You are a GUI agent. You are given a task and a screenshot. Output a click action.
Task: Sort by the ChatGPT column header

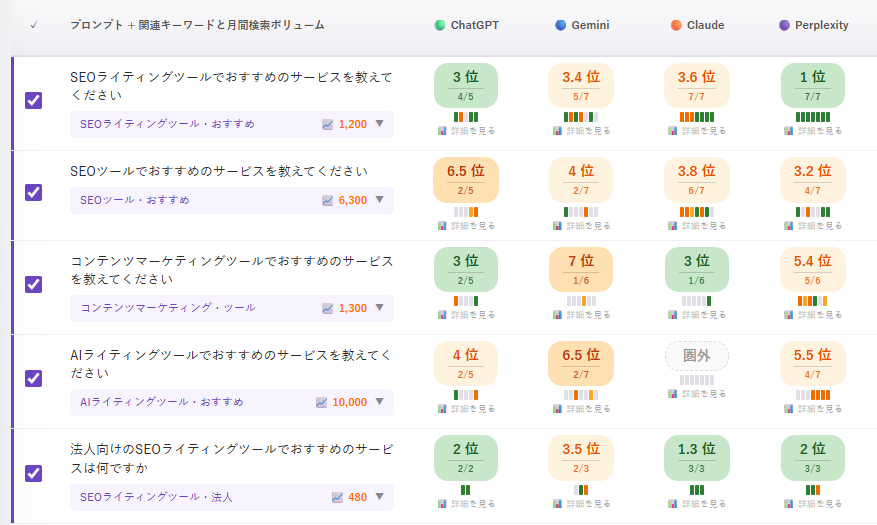[467, 25]
